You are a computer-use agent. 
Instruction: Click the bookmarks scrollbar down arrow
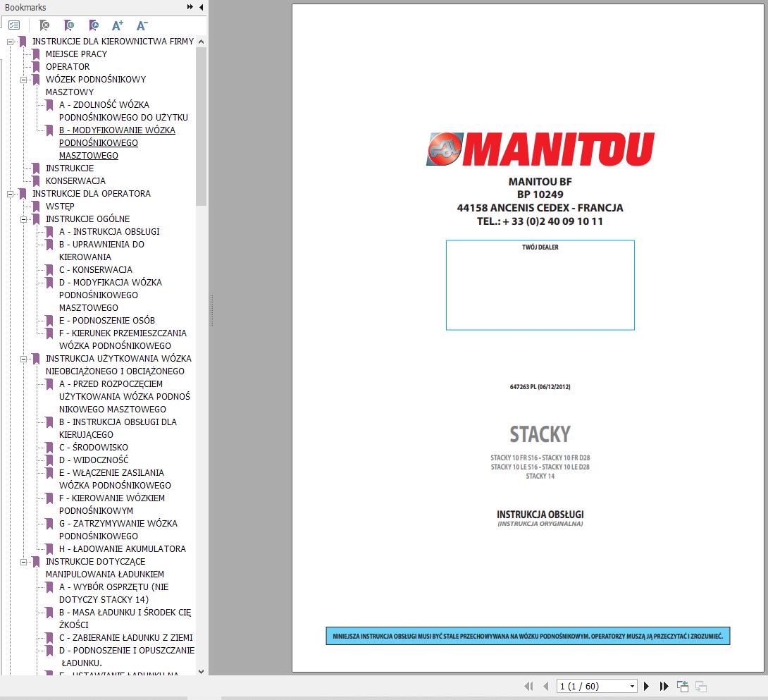201,672
